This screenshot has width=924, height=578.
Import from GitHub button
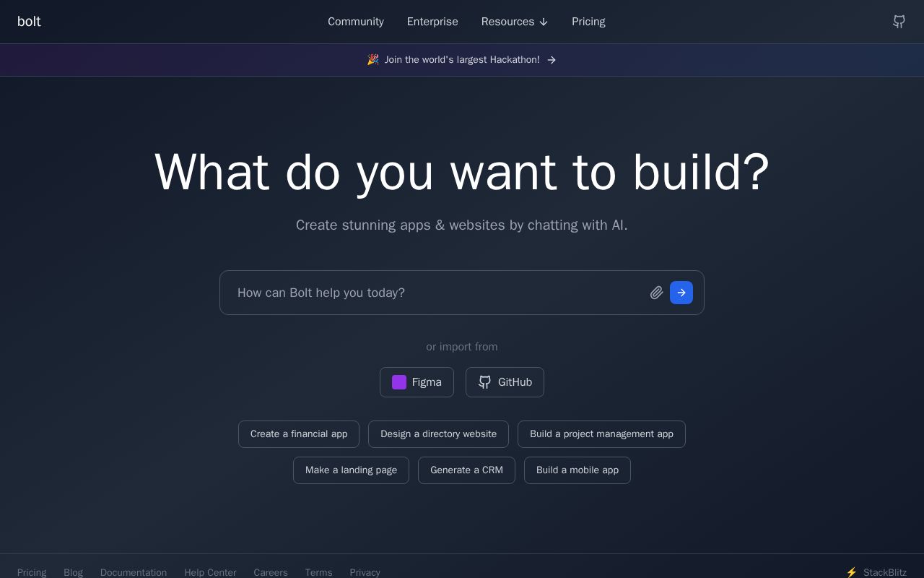(505, 382)
